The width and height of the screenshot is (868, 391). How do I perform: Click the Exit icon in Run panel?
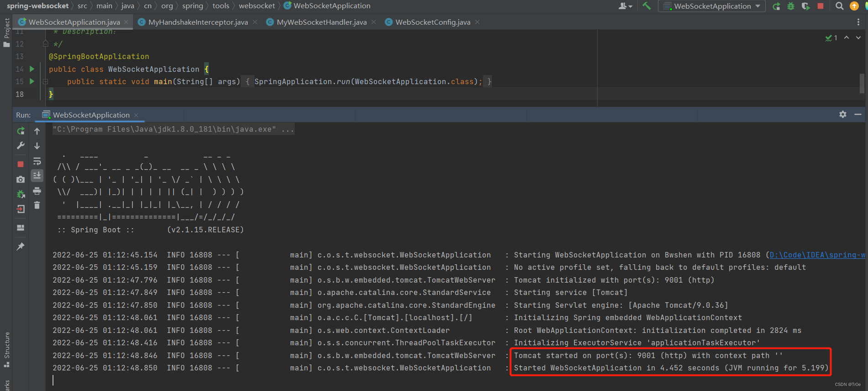pyautogui.click(x=21, y=209)
